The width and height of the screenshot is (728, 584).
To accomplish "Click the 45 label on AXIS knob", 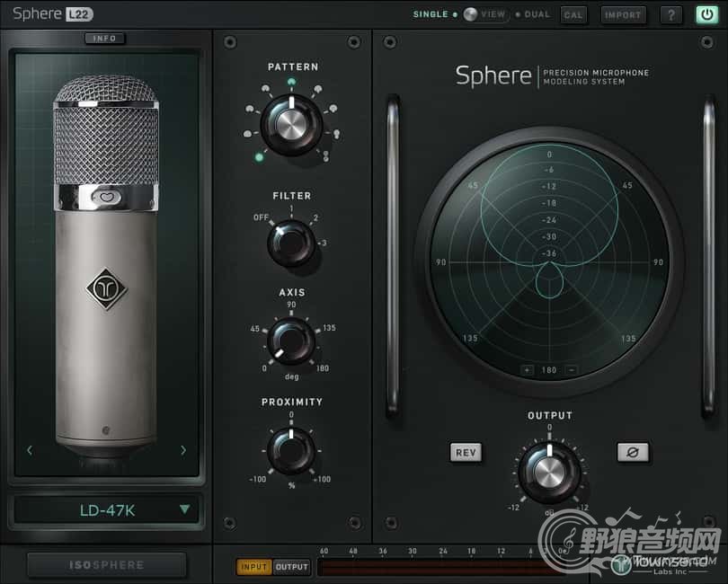I will point(255,329).
